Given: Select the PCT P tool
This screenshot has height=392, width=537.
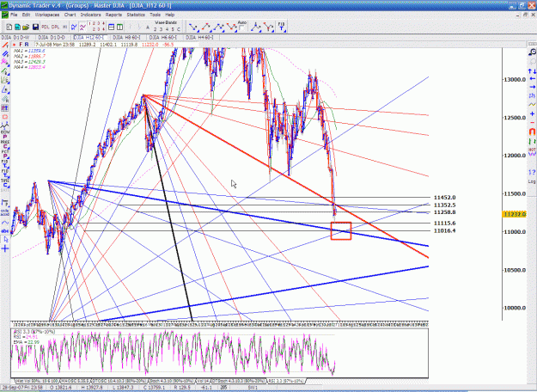Looking at the screenshot, I should coord(5,154).
